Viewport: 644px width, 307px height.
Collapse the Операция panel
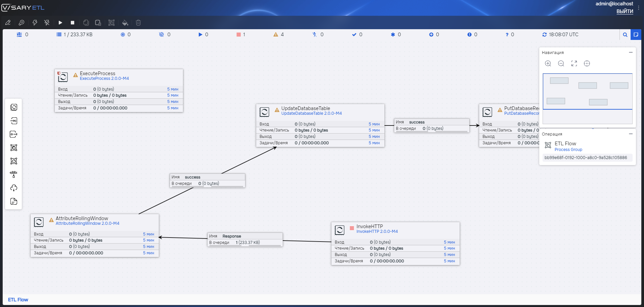click(x=631, y=134)
